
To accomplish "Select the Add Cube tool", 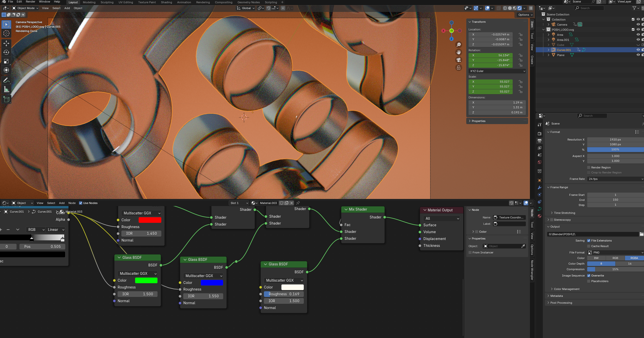I will click(6, 99).
